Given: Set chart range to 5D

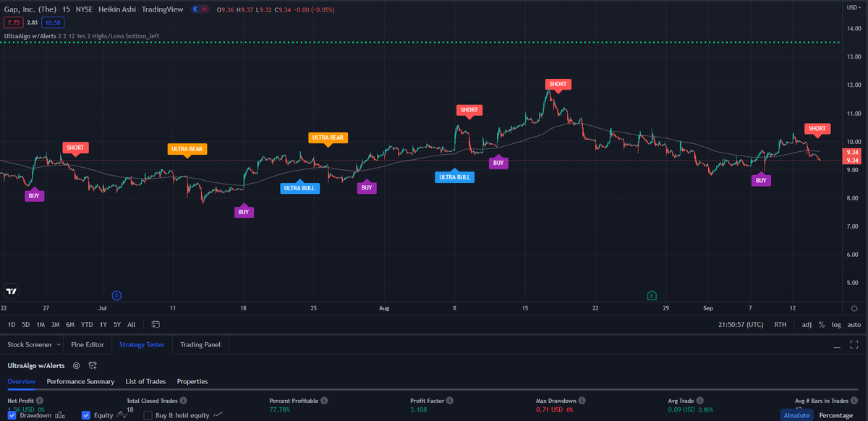Looking at the screenshot, I should click(x=26, y=325).
